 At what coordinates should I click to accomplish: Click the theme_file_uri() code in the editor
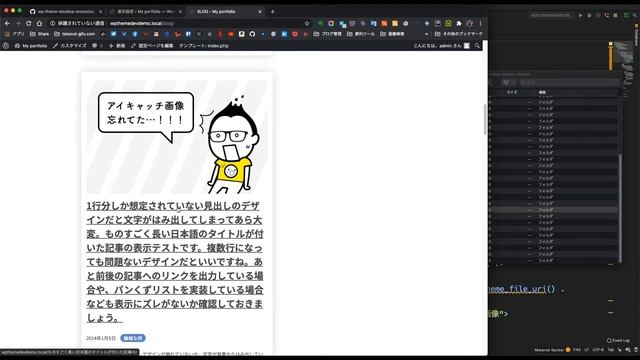522,289
